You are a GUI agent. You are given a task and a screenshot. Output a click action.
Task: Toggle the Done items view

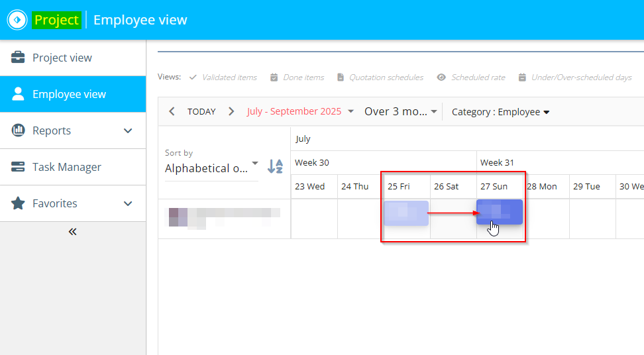297,77
